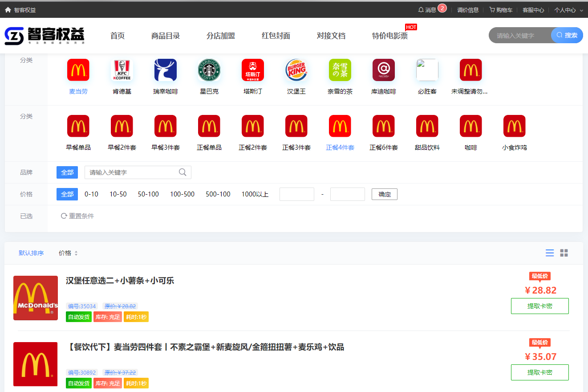588x392 pixels.
Task: Click 提取卡密 for 汉堡任意选二 product
Action: (539, 306)
